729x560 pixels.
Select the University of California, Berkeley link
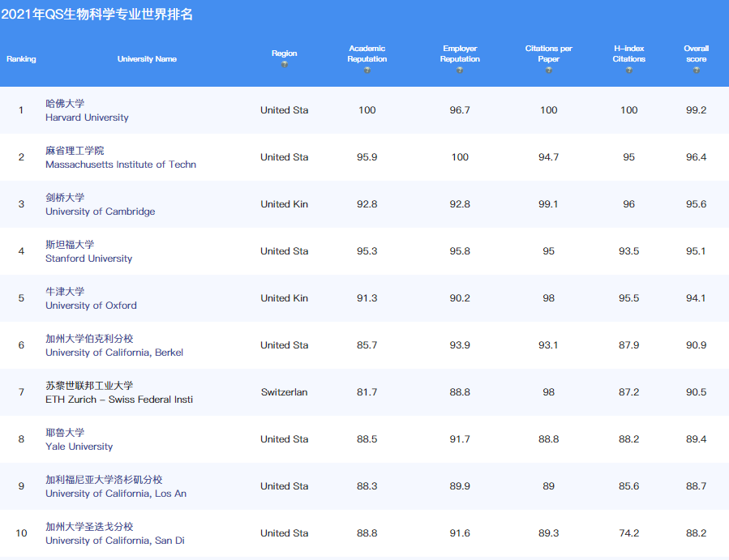(114, 353)
